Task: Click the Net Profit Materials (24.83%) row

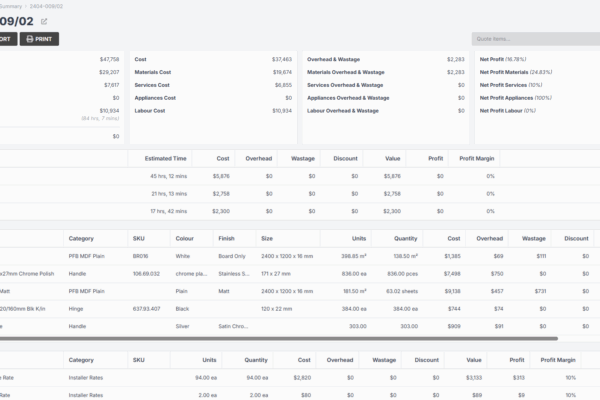Action: (x=518, y=72)
